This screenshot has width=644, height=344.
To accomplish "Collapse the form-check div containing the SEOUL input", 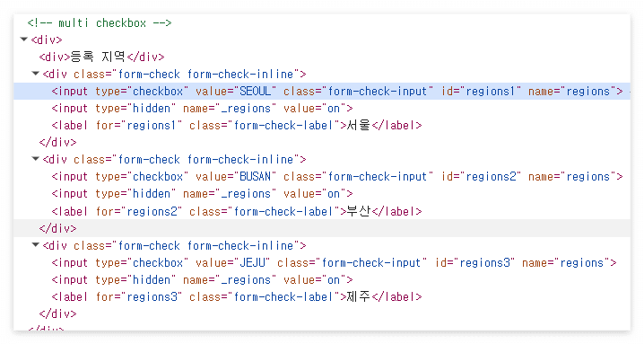I will click(x=36, y=74).
